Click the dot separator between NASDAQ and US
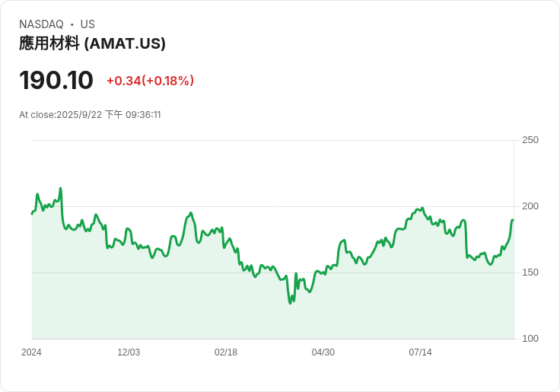 [72, 24]
